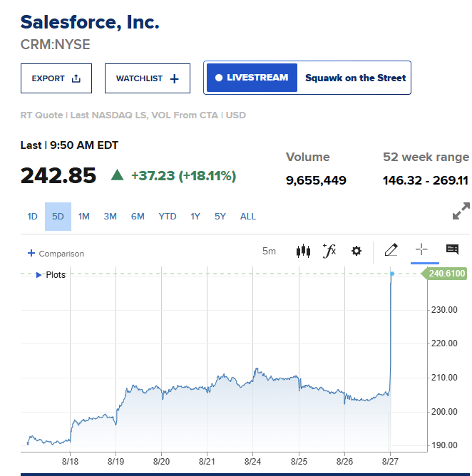Choose the 5Y chart range
Screen dimensions: 472x476
(x=220, y=217)
